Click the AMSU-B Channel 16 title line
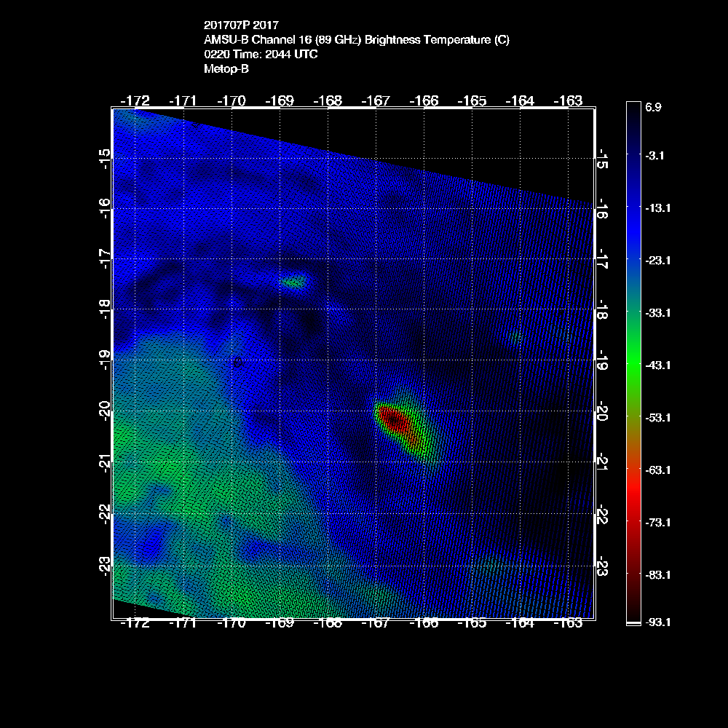Screen dimensions: 728x728 coord(357,40)
